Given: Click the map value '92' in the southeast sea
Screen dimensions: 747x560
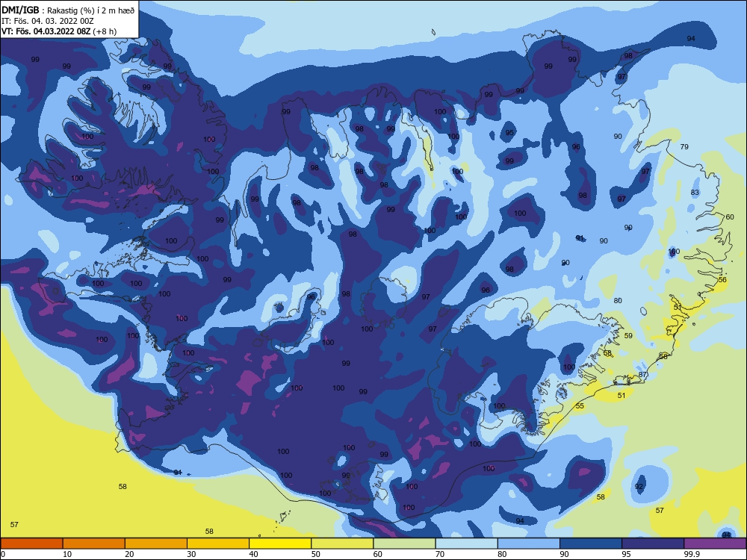Looking at the screenshot, I should coord(639,487).
